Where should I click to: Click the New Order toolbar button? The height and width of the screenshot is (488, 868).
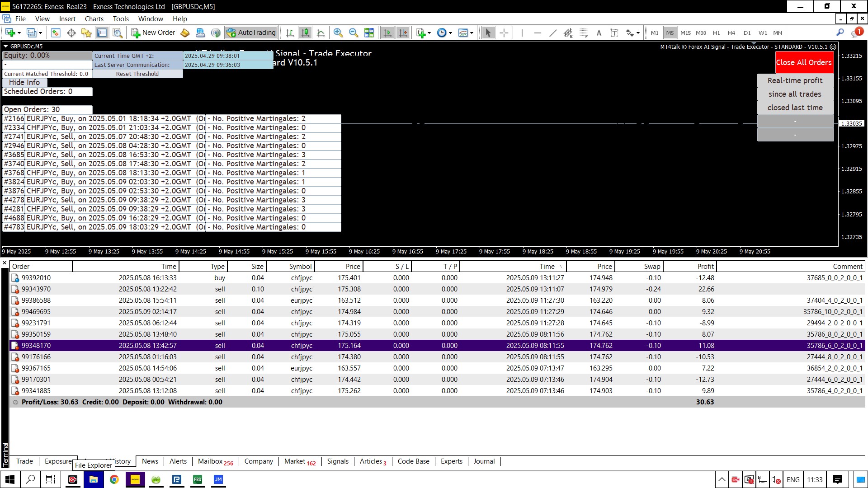coord(153,33)
